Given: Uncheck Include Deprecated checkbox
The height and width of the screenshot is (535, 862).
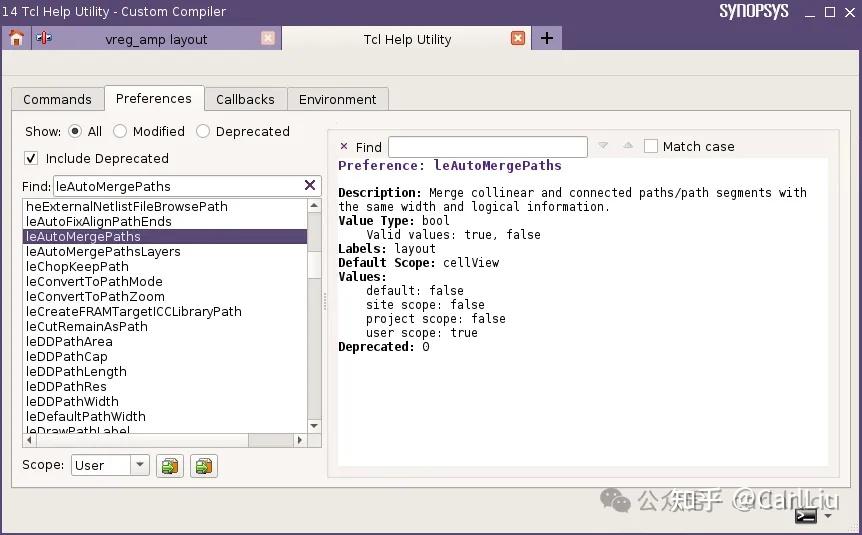Looking at the screenshot, I should (x=31, y=158).
